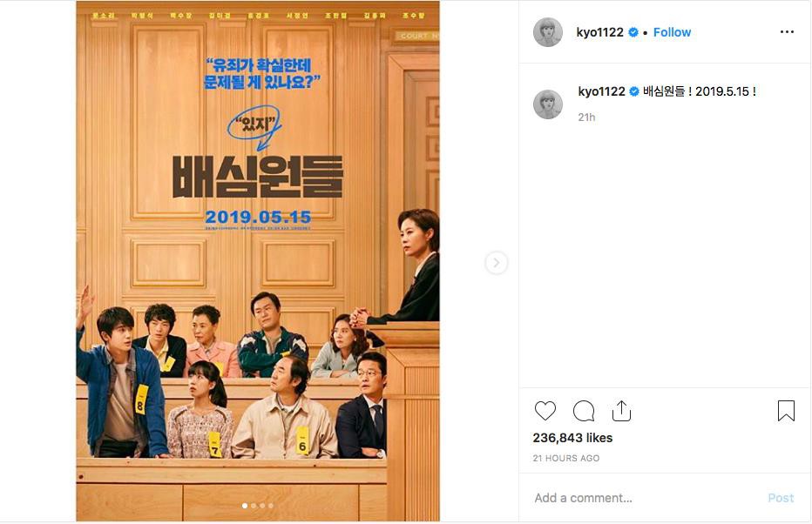Open kyo1122 profile picture in header
Viewport: 812px width, 524px height.
coord(548,32)
